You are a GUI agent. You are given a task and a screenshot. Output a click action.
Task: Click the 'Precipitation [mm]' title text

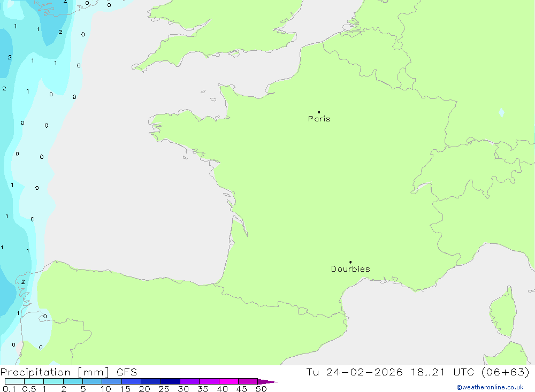point(55,372)
